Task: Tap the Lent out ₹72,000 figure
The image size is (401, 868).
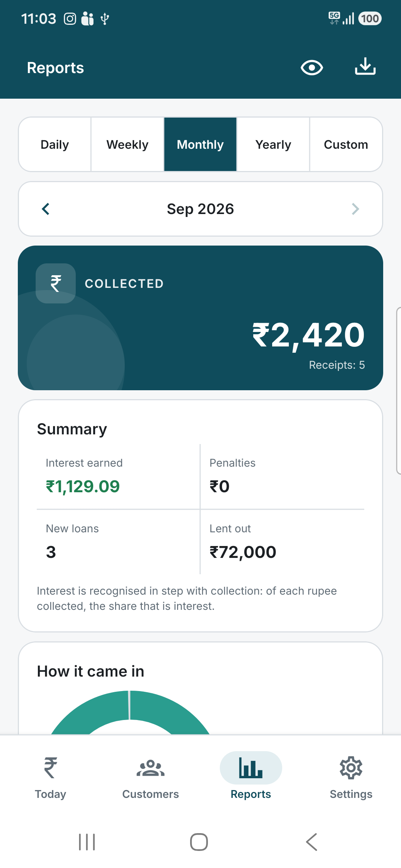Action: (243, 552)
